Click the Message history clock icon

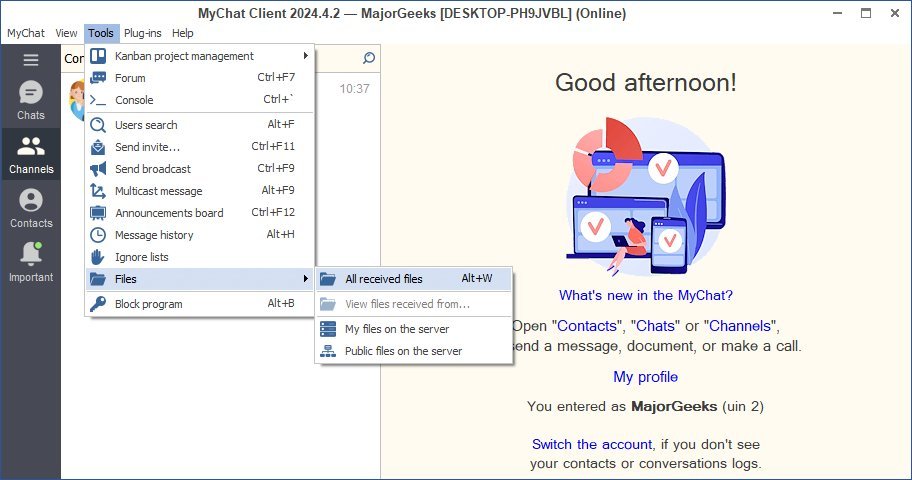[98, 235]
